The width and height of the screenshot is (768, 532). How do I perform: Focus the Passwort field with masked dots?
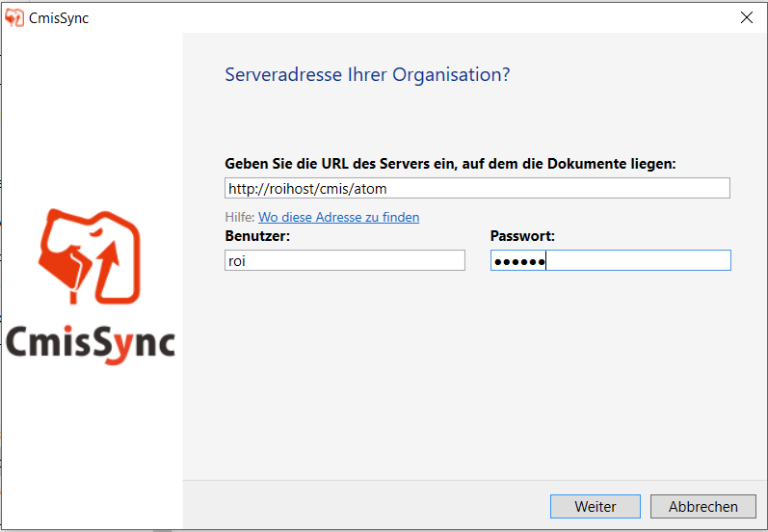click(611, 260)
